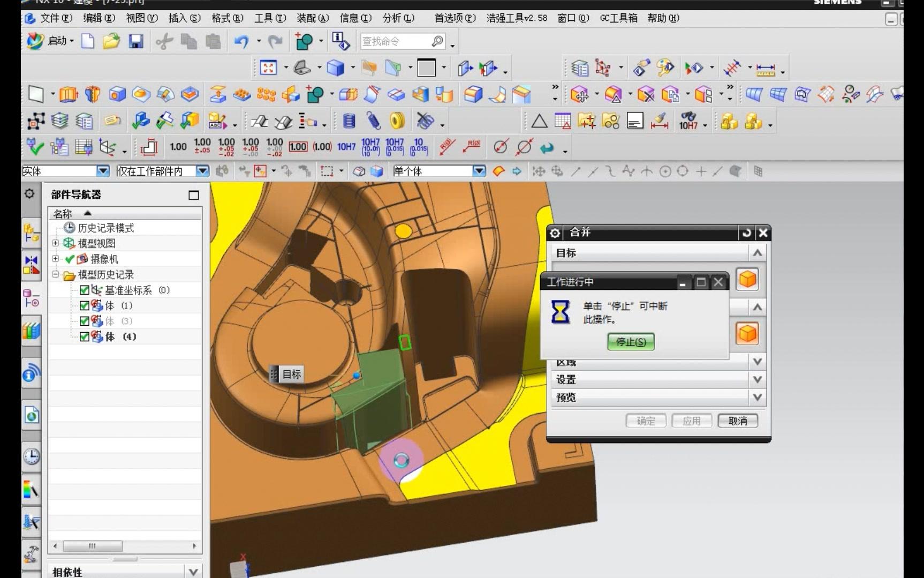Expand the 预览 section in merge dialog
Image resolution: width=924 pixels, height=578 pixels.
pyautogui.click(x=758, y=397)
